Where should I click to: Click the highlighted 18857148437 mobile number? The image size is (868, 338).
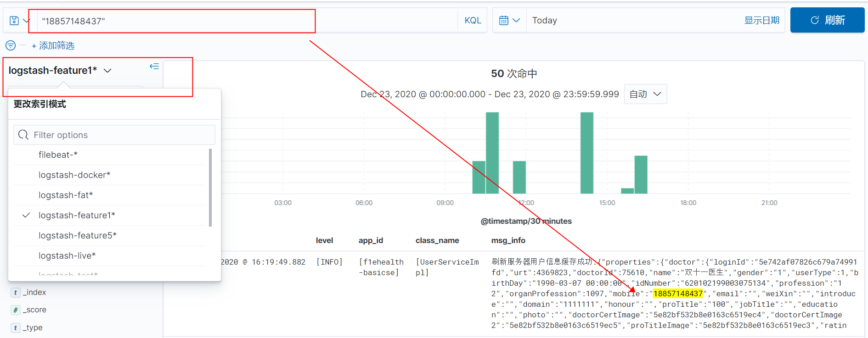tap(678, 294)
